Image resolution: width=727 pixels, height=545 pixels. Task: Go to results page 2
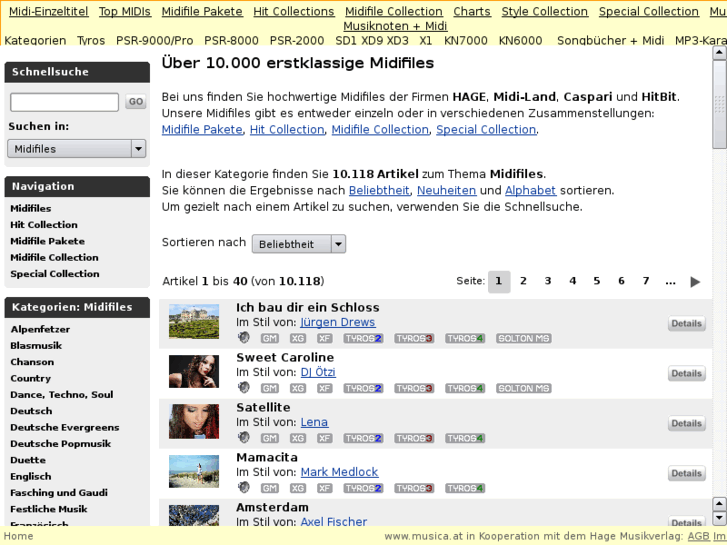523,281
